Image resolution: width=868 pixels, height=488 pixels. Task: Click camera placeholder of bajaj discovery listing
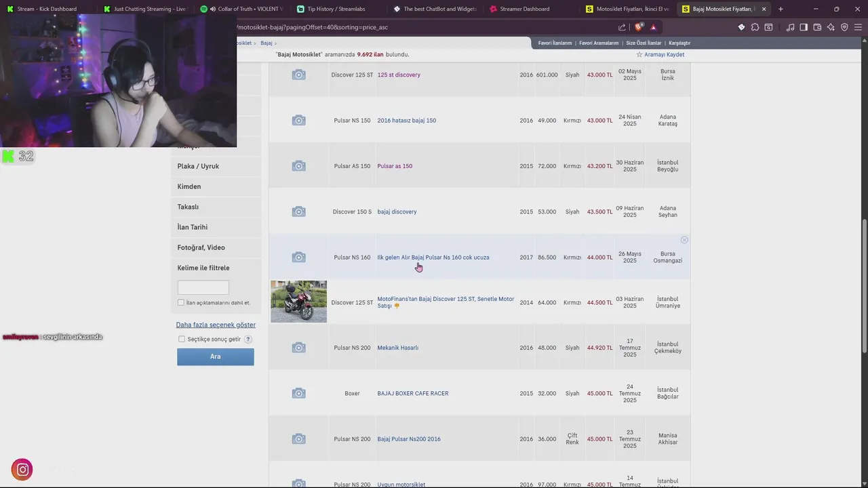point(298,211)
